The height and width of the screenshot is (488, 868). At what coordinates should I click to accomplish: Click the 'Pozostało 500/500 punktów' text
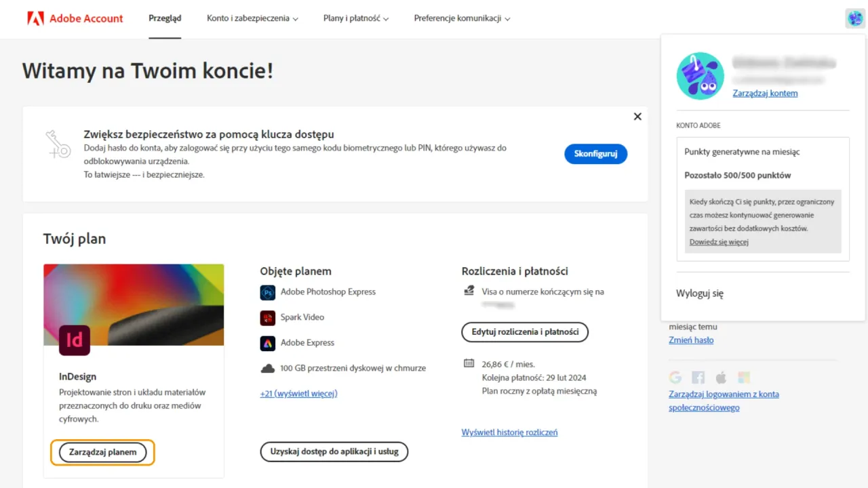738,176
